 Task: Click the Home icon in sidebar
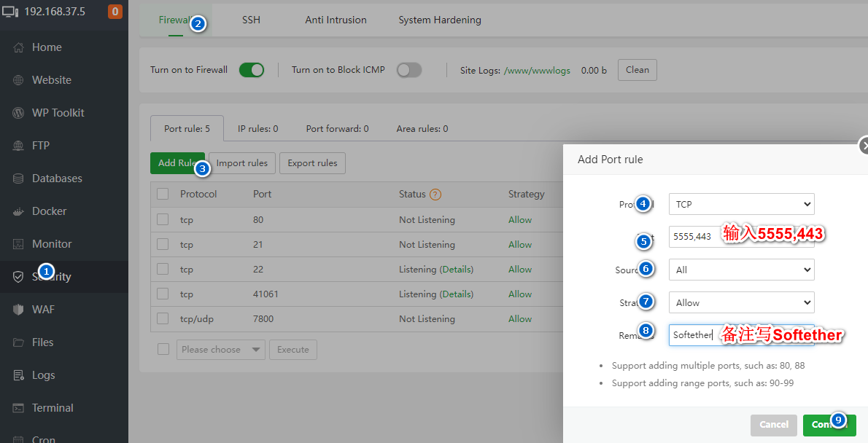pyautogui.click(x=19, y=47)
